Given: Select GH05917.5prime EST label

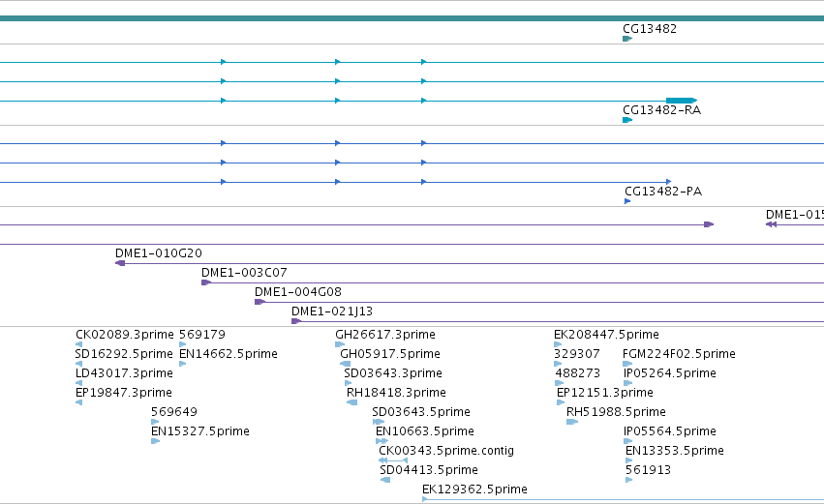Looking at the screenshot, I should point(390,354).
